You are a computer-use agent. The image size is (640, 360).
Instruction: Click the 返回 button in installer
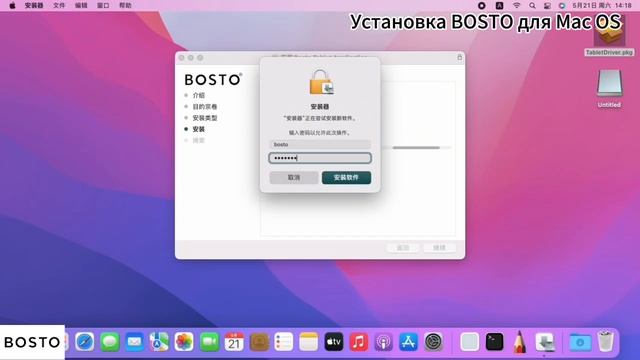pos(402,248)
